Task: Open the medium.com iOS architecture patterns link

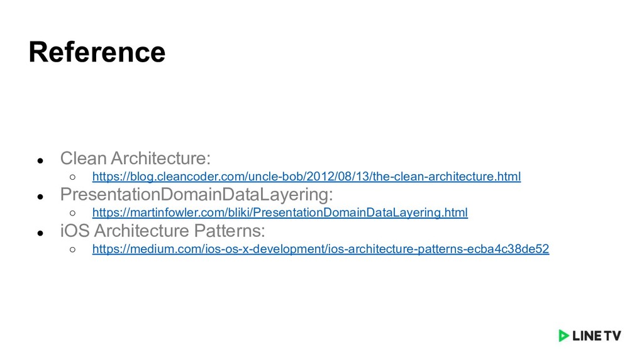Action: (x=321, y=249)
